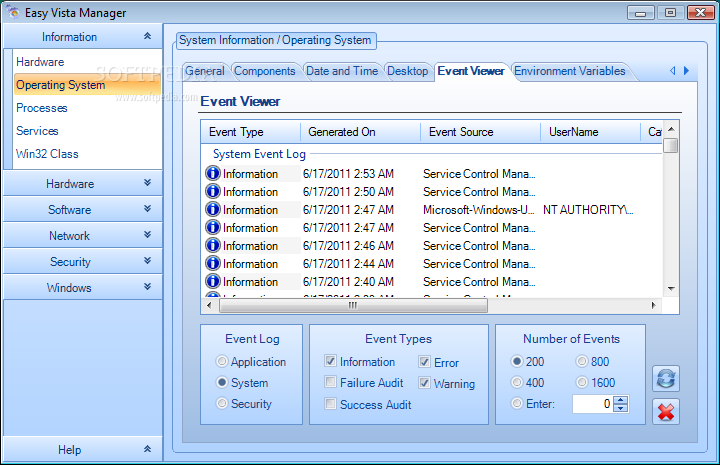The height and width of the screenshot is (465, 720).
Task: Choose 200 events radio option
Action: (517, 361)
